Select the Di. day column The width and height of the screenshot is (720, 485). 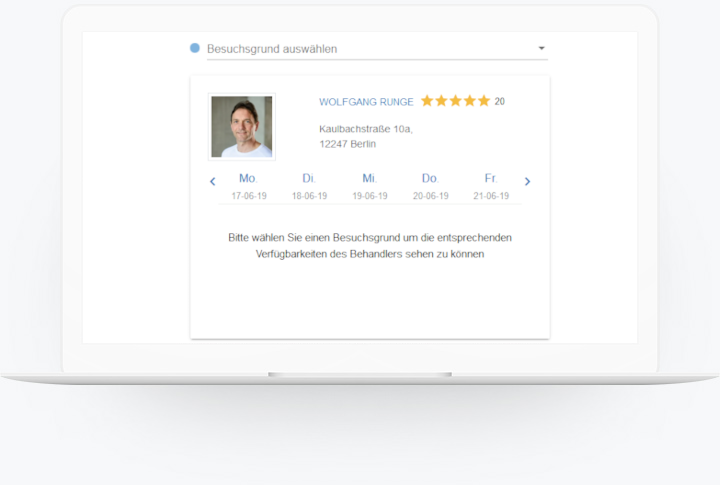[309, 178]
